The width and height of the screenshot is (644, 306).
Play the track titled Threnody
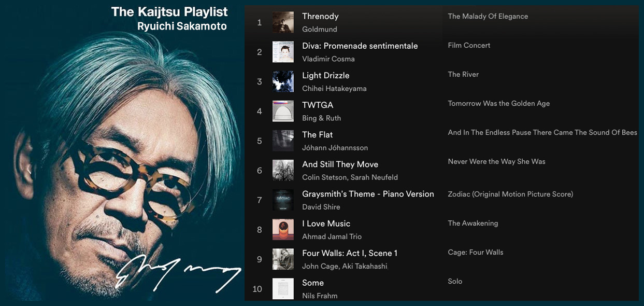320,16
